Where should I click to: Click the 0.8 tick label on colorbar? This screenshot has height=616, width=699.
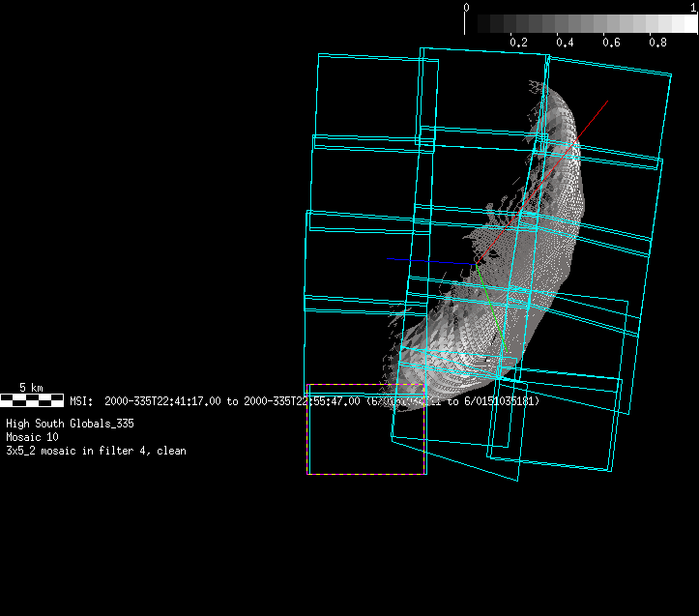657,43
